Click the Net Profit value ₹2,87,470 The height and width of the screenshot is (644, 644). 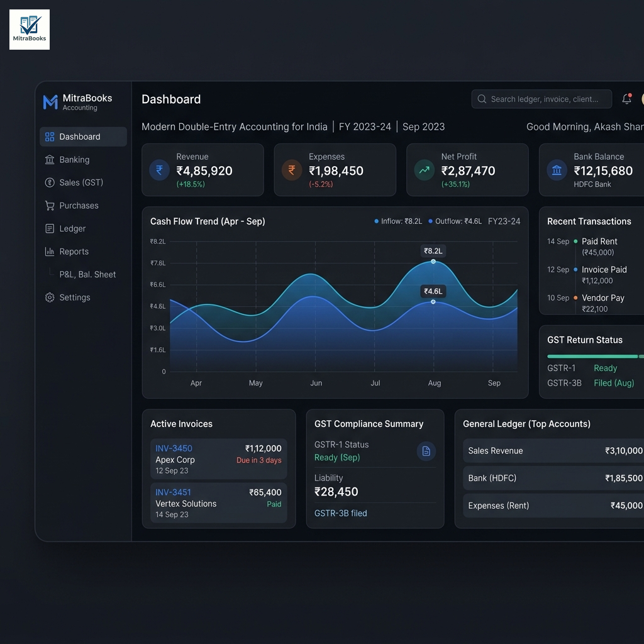[468, 171]
